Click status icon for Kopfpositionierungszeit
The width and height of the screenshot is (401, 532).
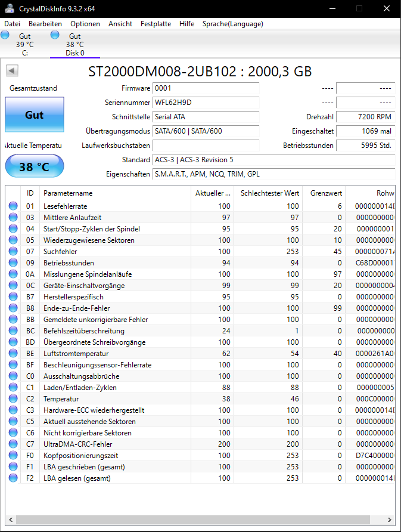(13, 455)
